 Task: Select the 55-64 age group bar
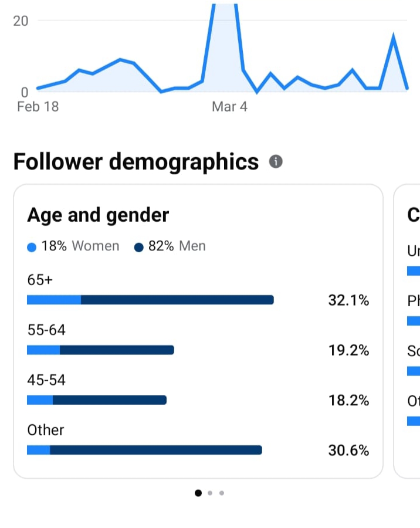tap(100, 350)
